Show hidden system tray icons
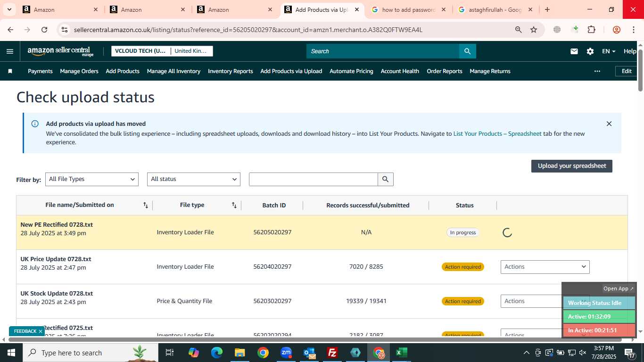Image resolution: width=644 pixels, height=362 pixels. coord(527,353)
